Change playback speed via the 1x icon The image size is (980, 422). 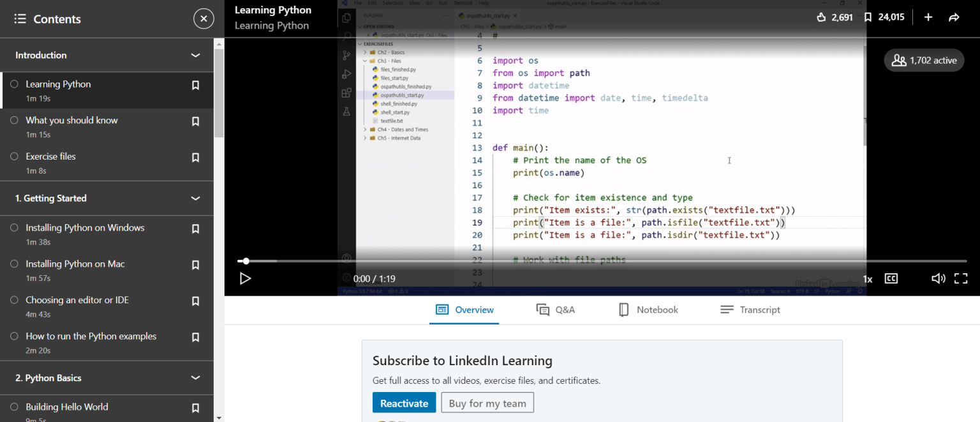click(867, 278)
